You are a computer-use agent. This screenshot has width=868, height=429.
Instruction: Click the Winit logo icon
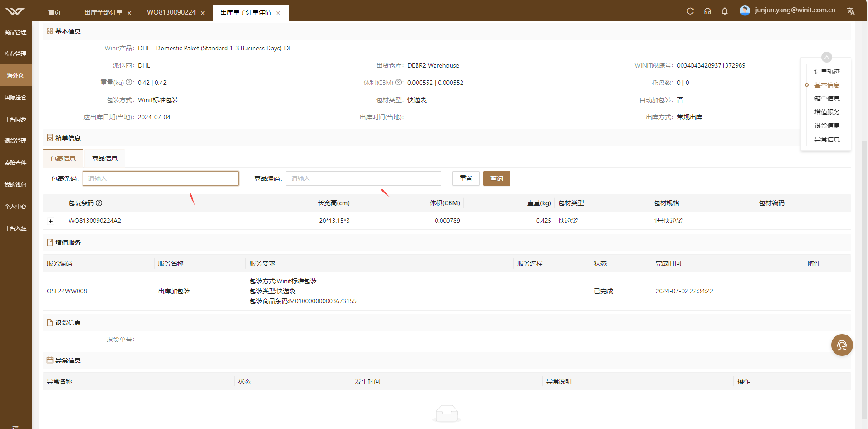tap(15, 11)
